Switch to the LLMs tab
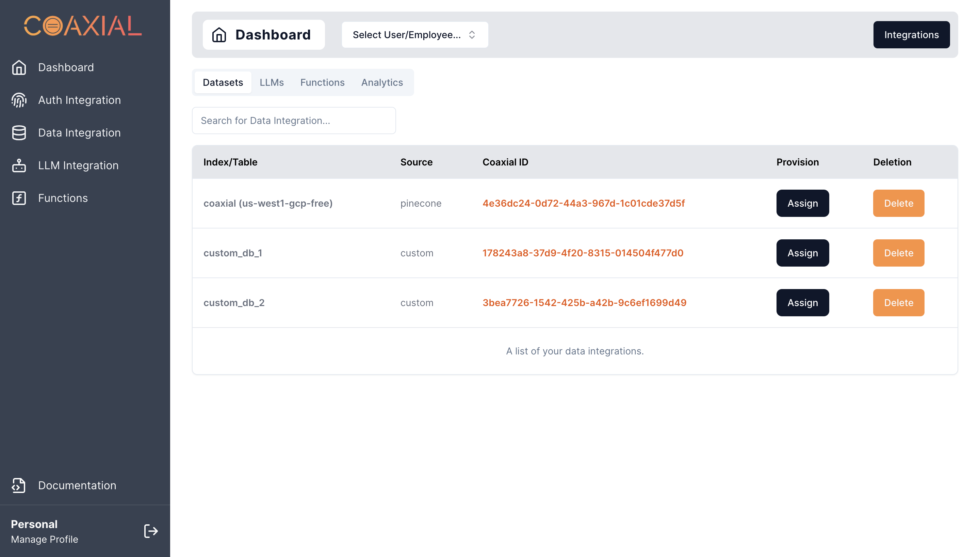980x557 pixels. tap(272, 82)
